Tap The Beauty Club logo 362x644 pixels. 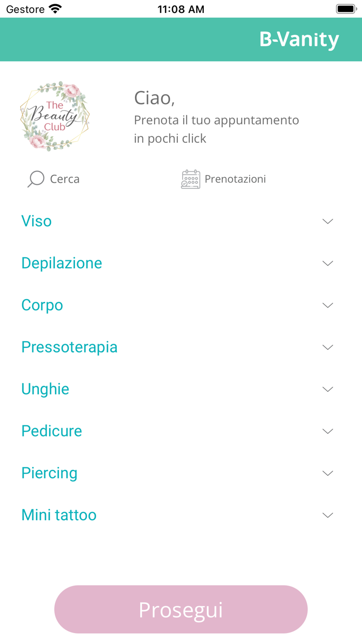(55, 116)
